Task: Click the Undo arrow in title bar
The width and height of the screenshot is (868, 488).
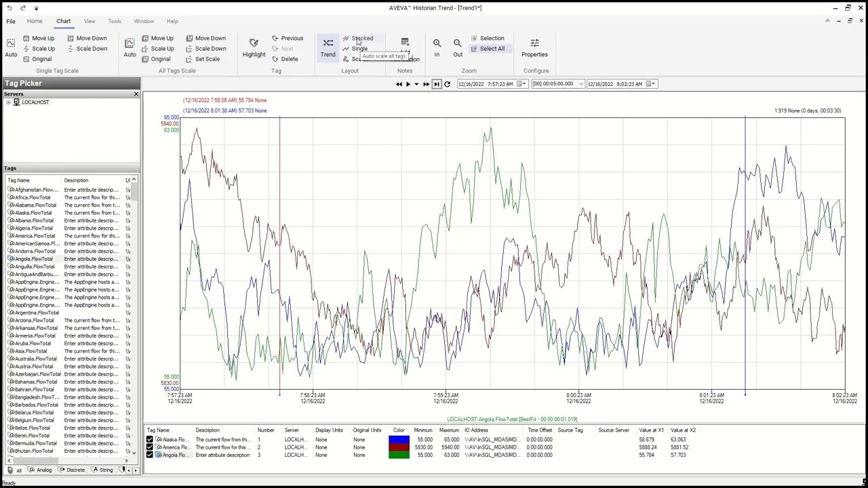Action: click(x=9, y=7)
